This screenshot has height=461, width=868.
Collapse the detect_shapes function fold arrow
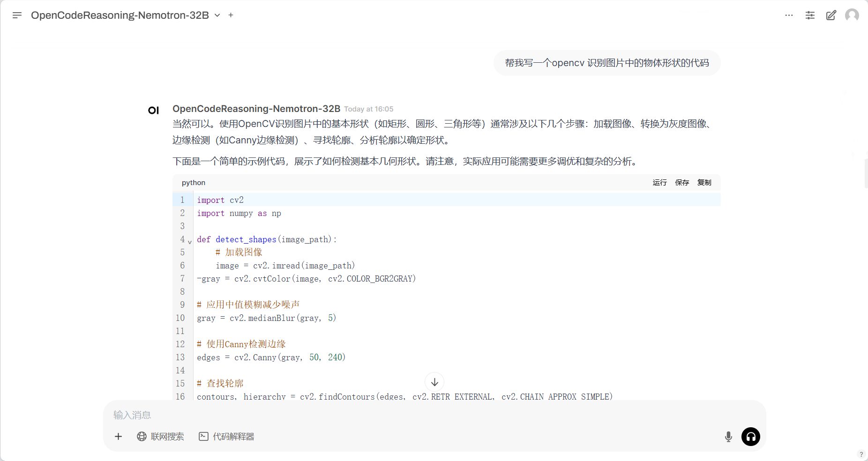coord(190,242)
